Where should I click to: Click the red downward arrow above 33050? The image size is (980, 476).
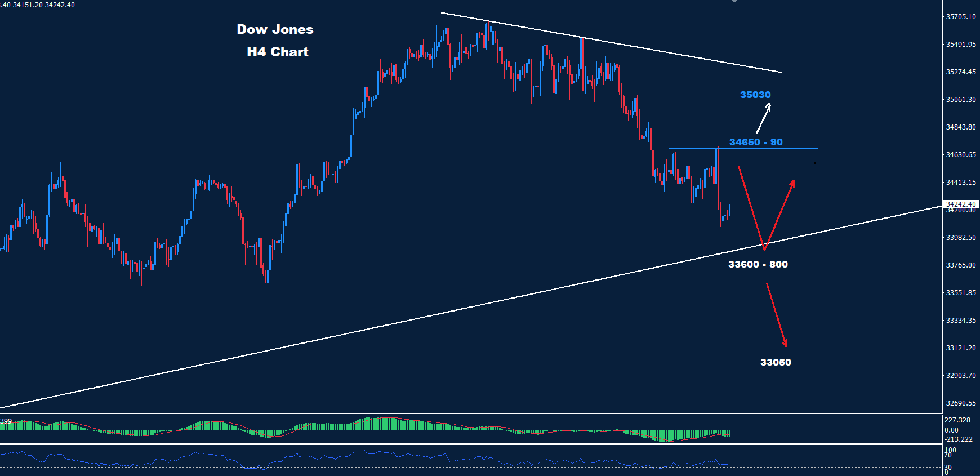tap(776, 314)
